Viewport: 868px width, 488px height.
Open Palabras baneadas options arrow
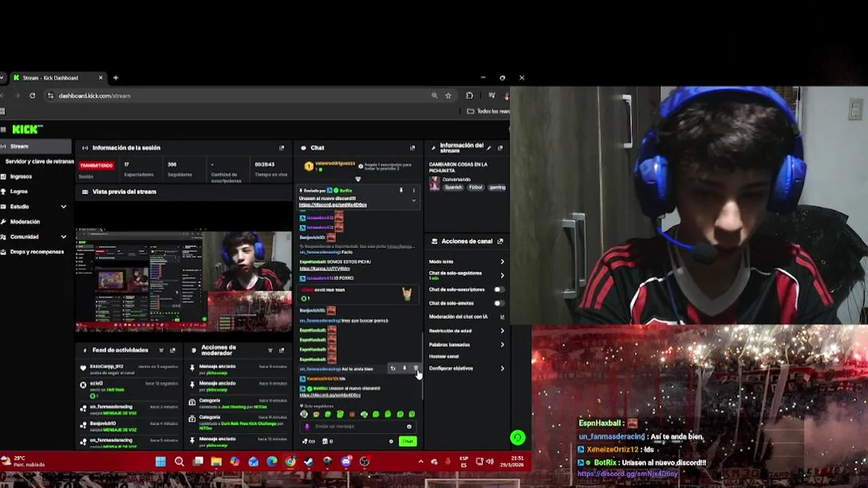click(502, 344)
